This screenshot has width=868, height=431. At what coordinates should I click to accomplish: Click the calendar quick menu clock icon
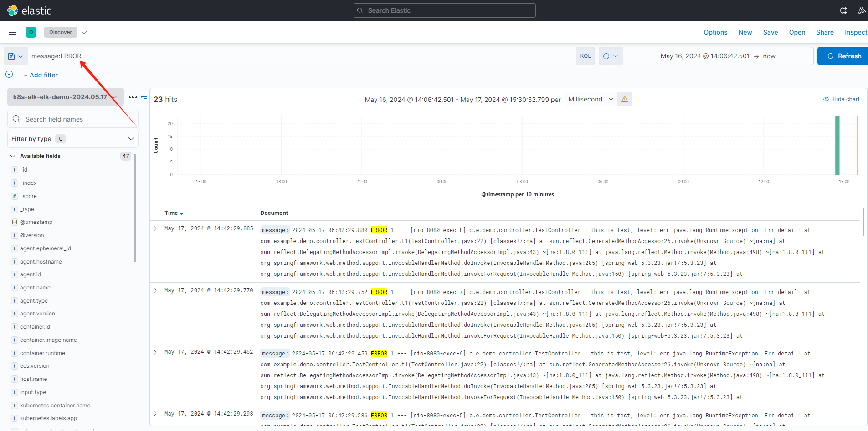coord(611,56)
